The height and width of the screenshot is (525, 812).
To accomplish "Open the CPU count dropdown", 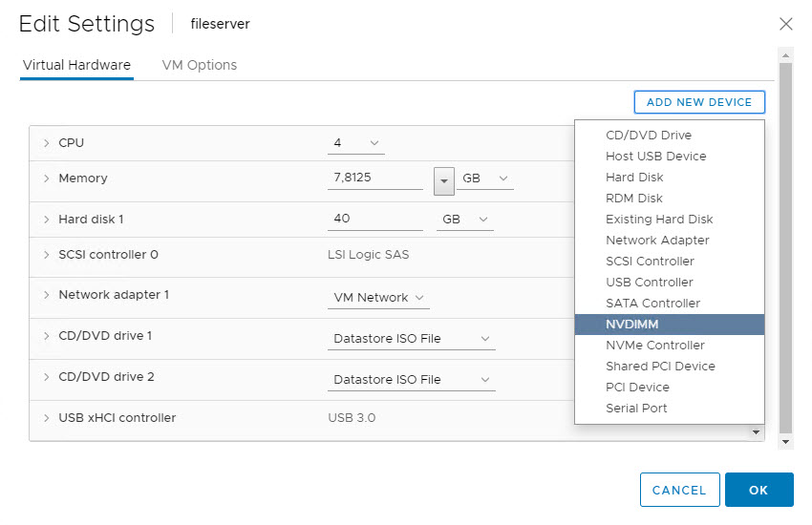I will 355,143.
